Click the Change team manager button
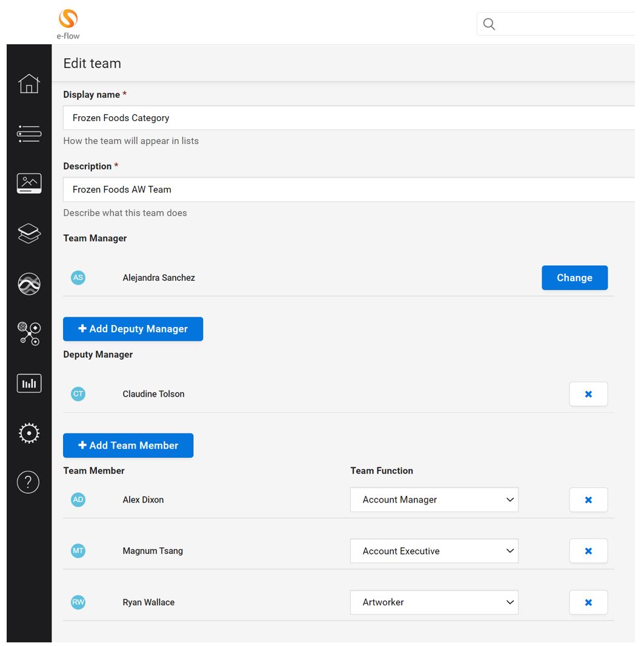Screen dimensions: 644x646 [574, 278]
